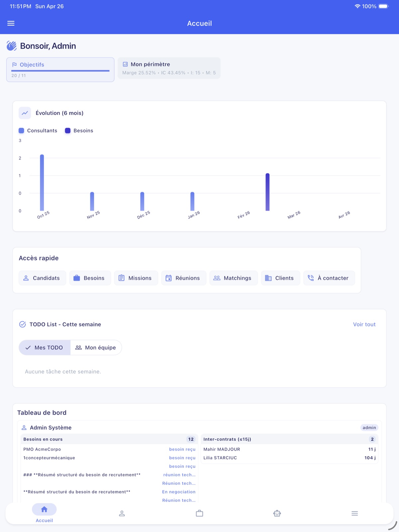Open Réunions quick access
This screenshot has height=532, width=399.
click(184, 278)
